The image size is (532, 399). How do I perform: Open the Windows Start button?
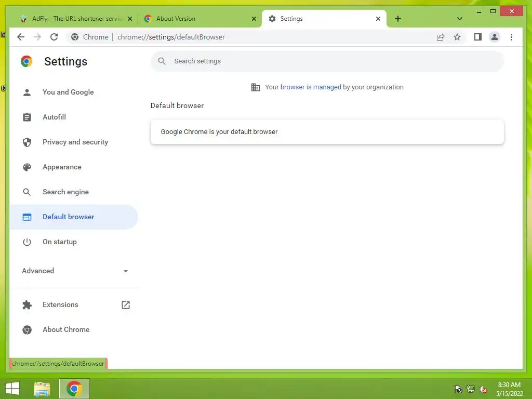pyautogui.click(x=12, y=389)
